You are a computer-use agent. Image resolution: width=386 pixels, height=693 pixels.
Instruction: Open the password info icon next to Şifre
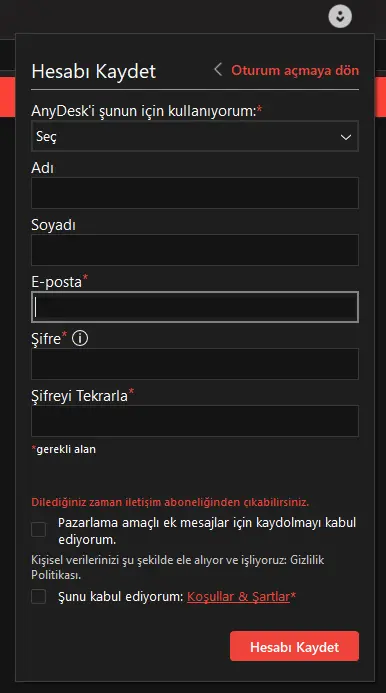(80, 339)
